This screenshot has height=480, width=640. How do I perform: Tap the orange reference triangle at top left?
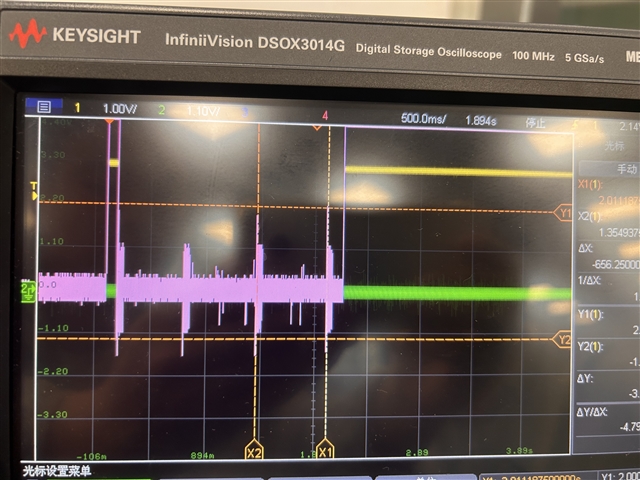(109, 121)
